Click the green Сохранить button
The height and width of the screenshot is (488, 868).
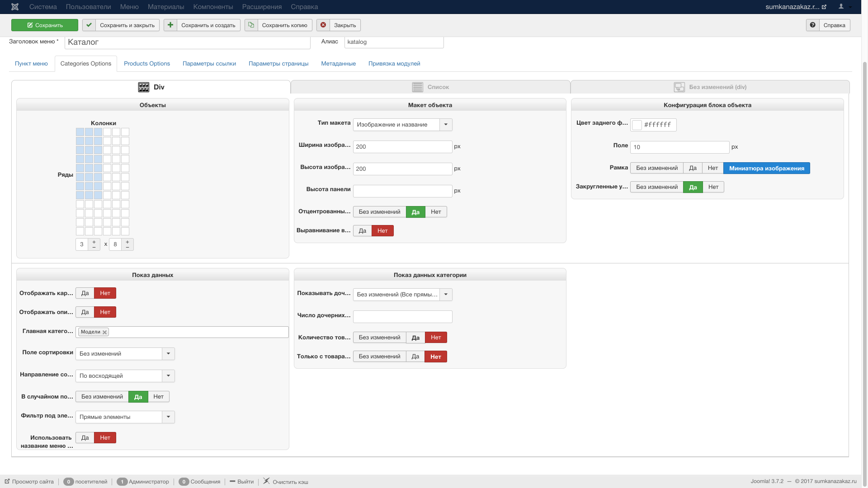coord(45,25)
